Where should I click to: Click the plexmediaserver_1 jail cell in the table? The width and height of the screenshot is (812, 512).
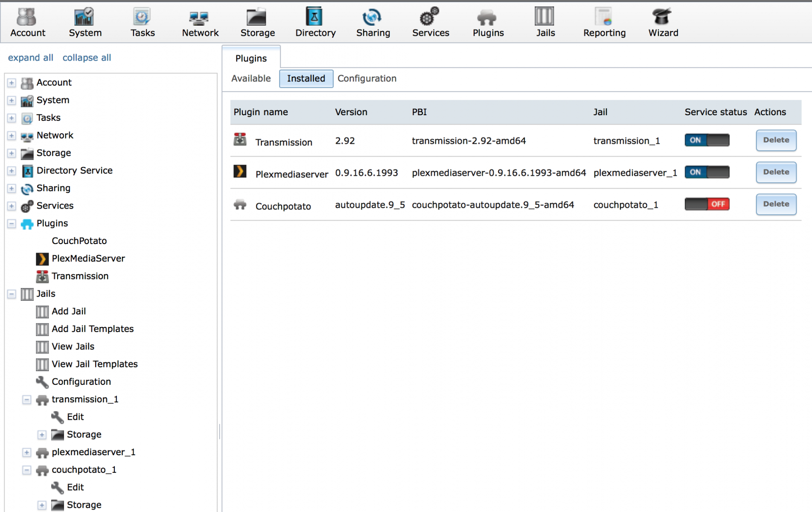pyautogui.click(x=635, y=173)
